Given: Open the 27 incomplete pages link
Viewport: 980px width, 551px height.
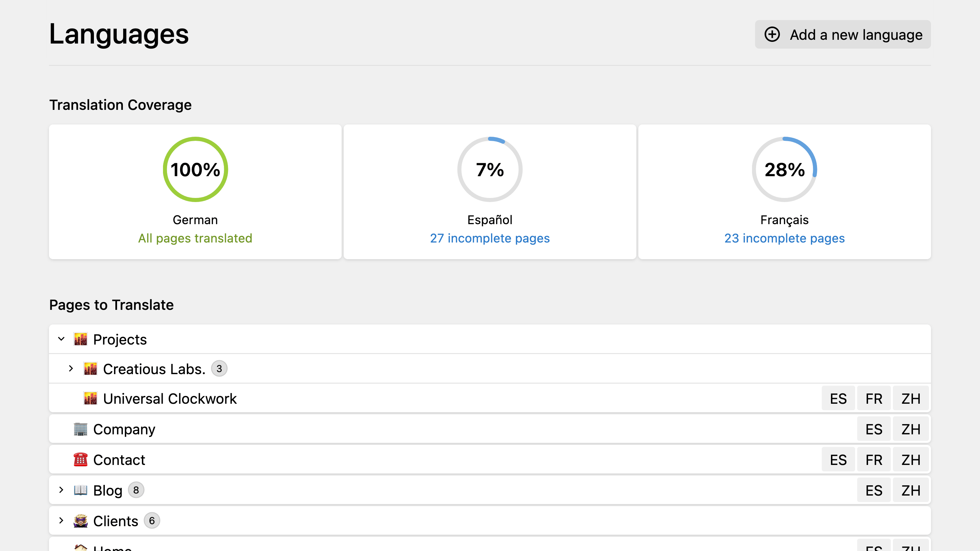Looking at the screenshot, I should pyautogui.click(x=490, y=238).
